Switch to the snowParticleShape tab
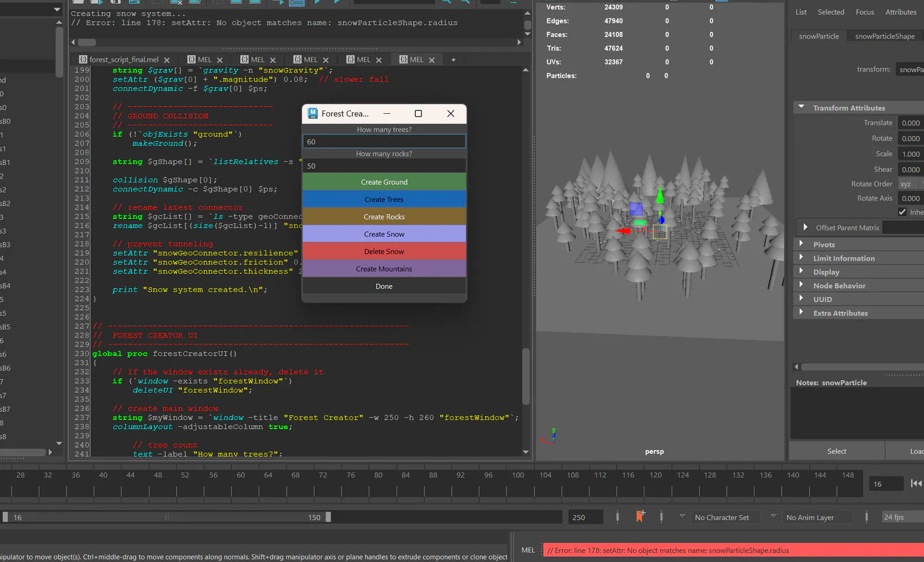Image resolution: width=924 pixels, height=562 pixels. click(x=885, y=36)
